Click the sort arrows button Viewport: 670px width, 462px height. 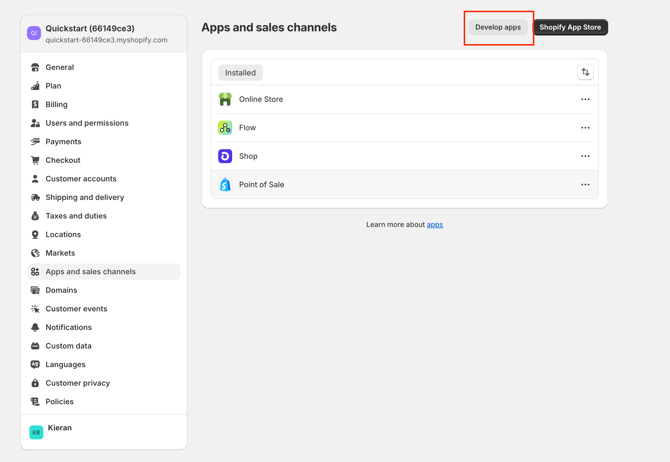pyautogui.click(x=585, y=72)
